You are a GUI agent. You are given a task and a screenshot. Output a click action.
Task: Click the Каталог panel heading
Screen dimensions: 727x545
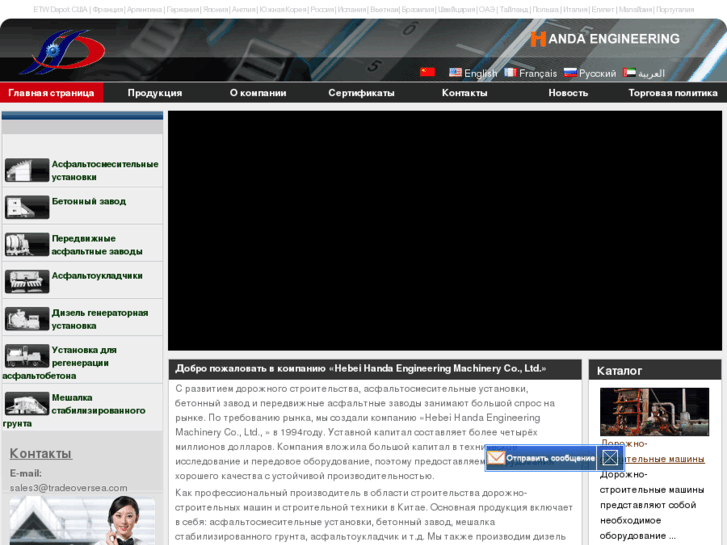point(619,371)
